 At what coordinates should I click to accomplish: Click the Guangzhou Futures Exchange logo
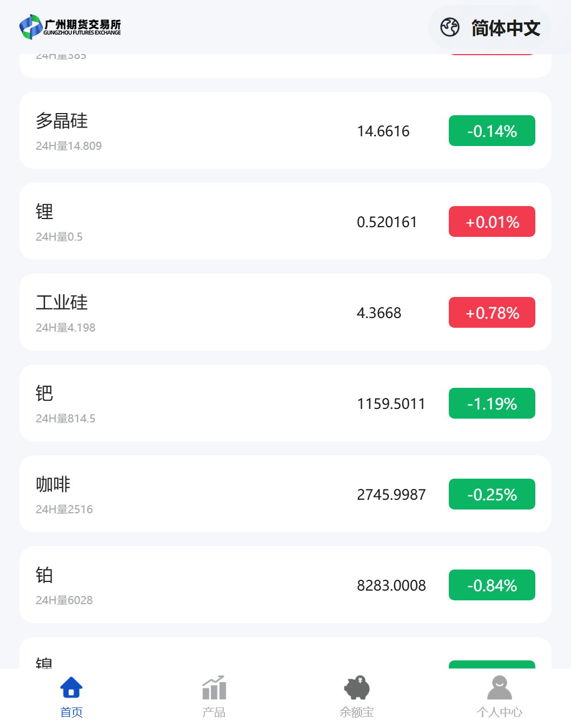coord(70,27)
